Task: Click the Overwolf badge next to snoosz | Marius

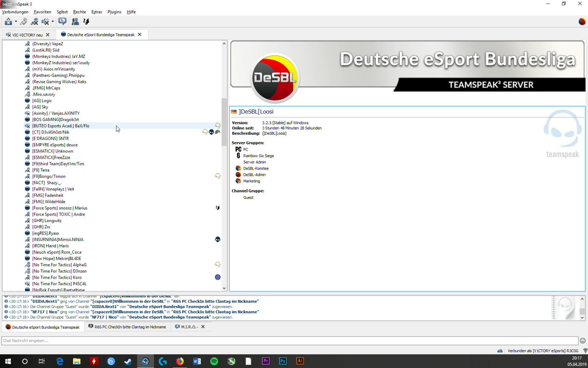Action: (218, 208)
